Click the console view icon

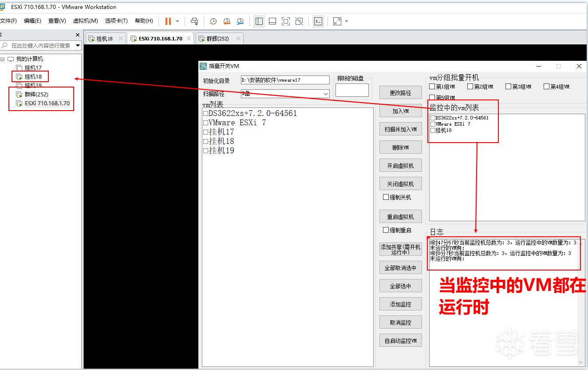318,21
